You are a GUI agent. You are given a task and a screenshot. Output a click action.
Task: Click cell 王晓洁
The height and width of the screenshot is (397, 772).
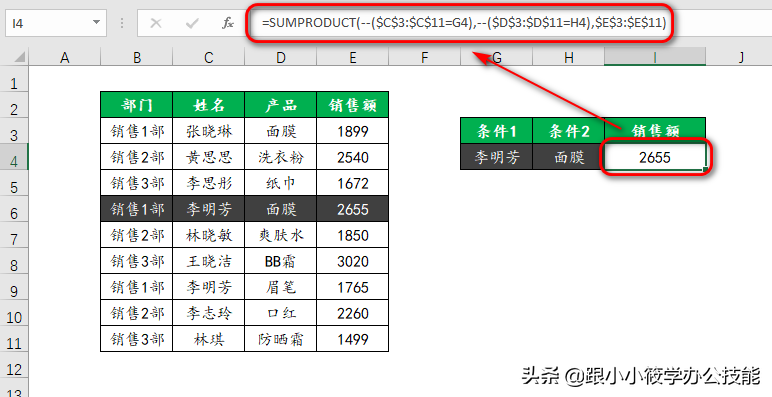tap(208, 261)
